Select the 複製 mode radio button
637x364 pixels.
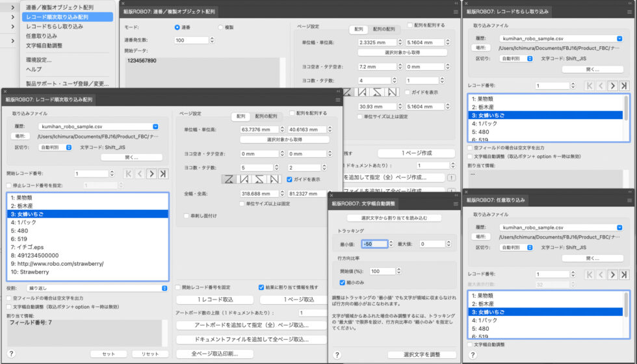pyautogui.click(x=220, y=27)
